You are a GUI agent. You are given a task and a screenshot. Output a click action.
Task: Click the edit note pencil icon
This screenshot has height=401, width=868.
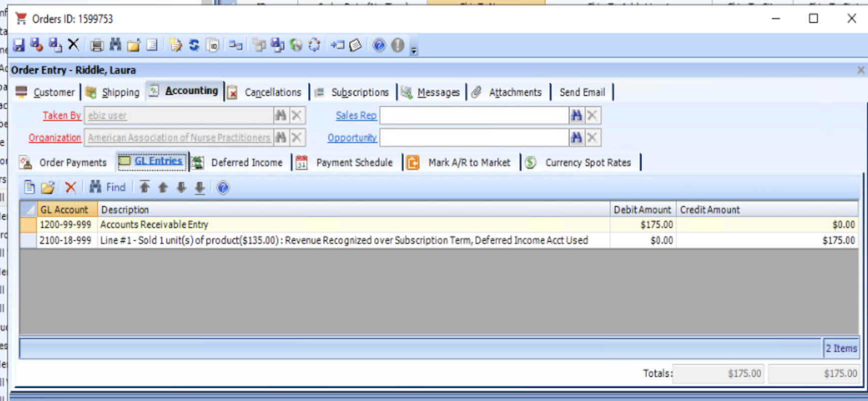[175, 45]
